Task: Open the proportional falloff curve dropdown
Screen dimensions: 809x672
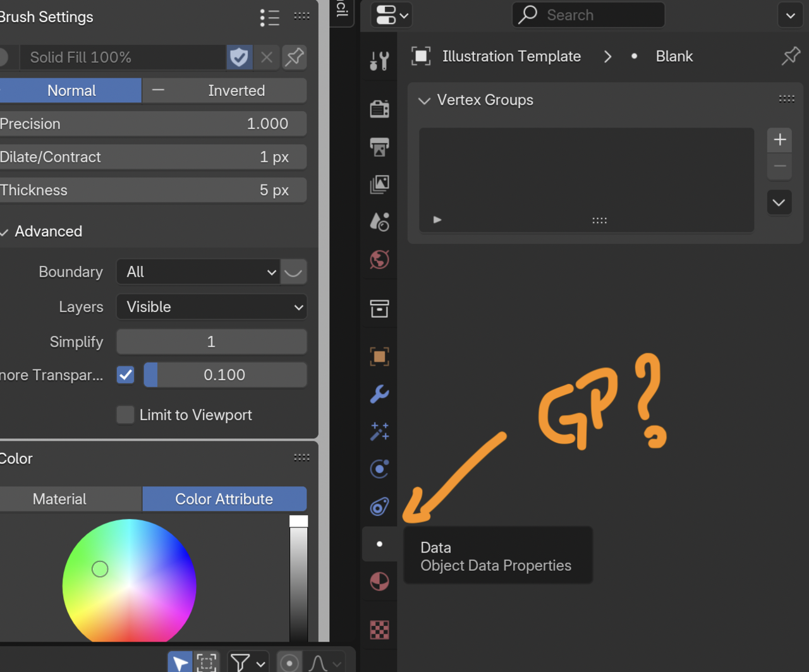Action: (x=324, y=663)
